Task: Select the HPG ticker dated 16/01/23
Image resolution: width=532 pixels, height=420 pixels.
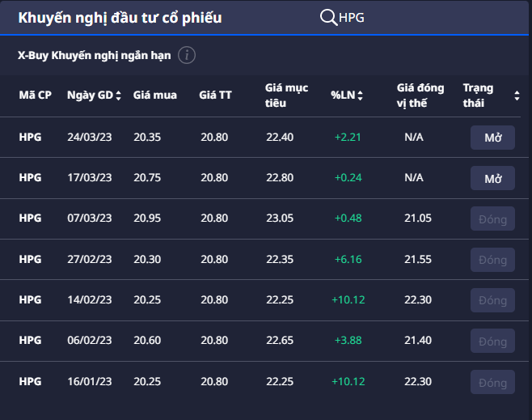Action: [30, 382]
